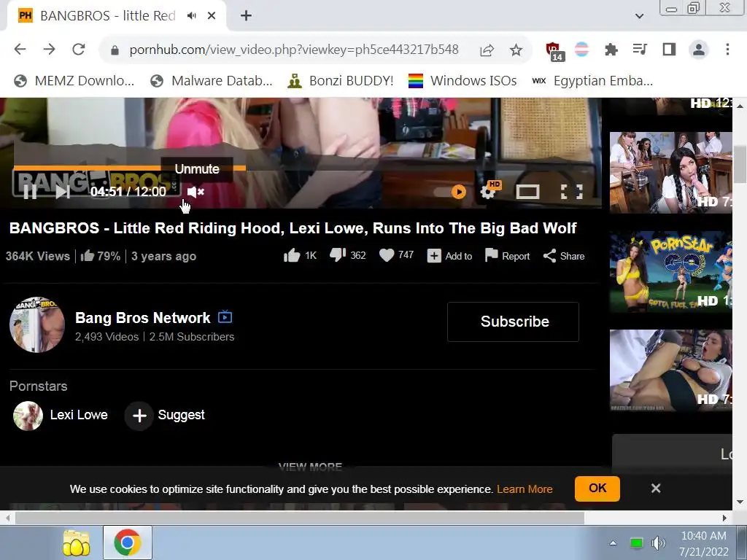Open the striped flag extension icon

[x=581, y=49]
